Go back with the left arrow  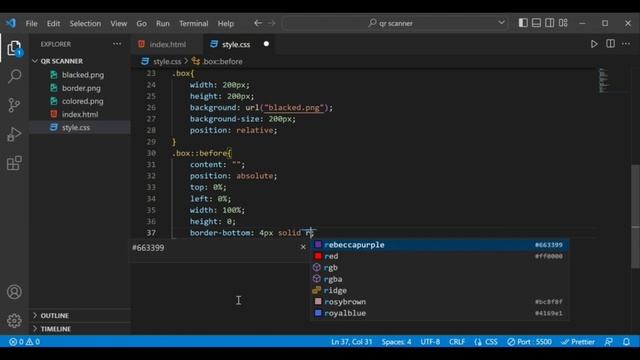pos(258,23)
